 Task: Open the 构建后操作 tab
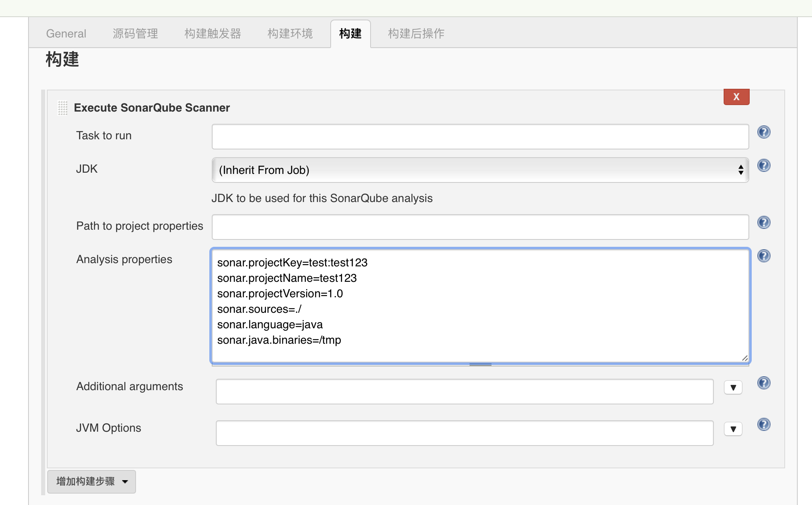click(416, 33)
